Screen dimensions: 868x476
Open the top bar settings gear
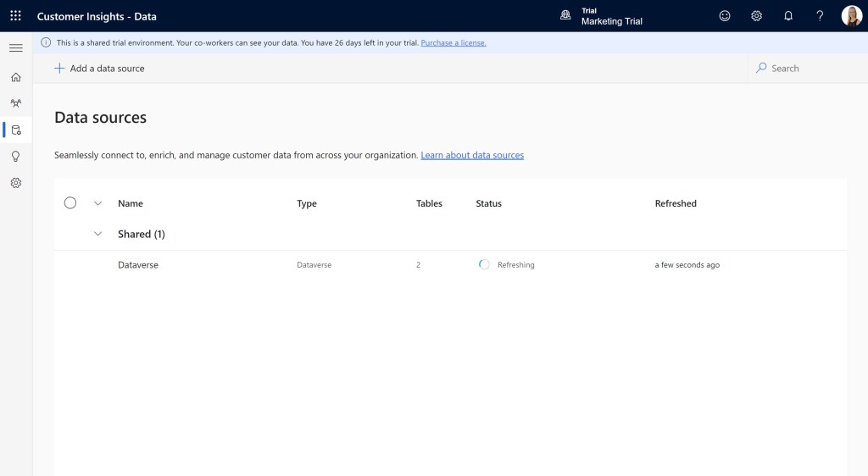click(x=756, y=16)
